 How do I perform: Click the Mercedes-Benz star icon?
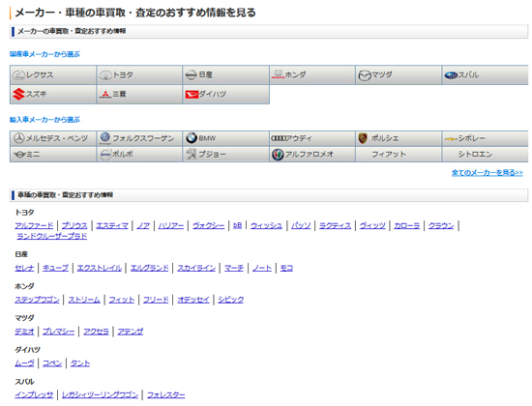[x=19, y=138]
